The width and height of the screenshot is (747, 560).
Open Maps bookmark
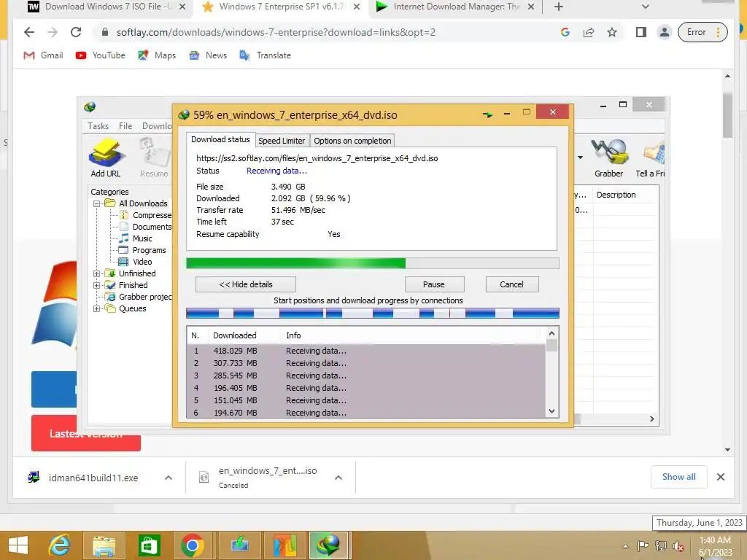(x=157, y=55)
